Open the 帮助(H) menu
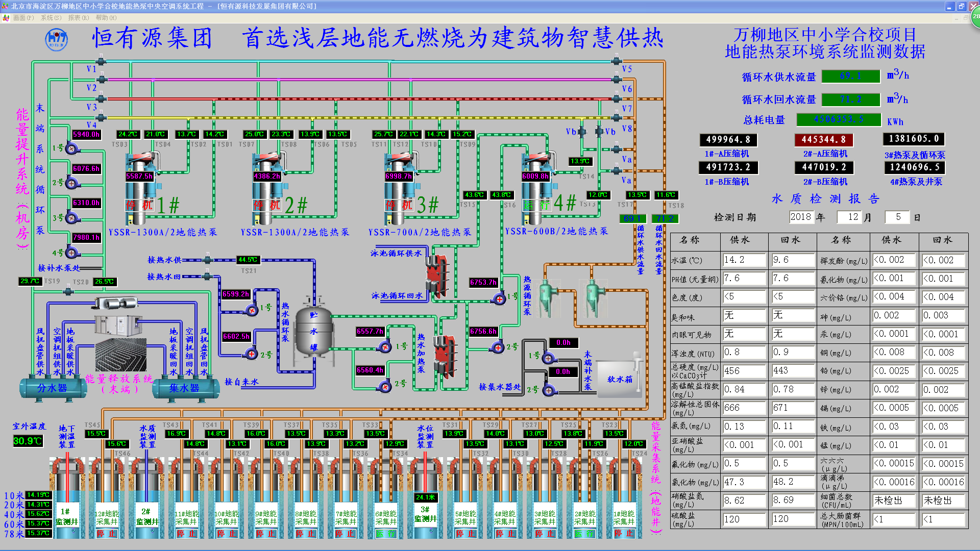Screen dimensions: 980x551 pos(106,18)
